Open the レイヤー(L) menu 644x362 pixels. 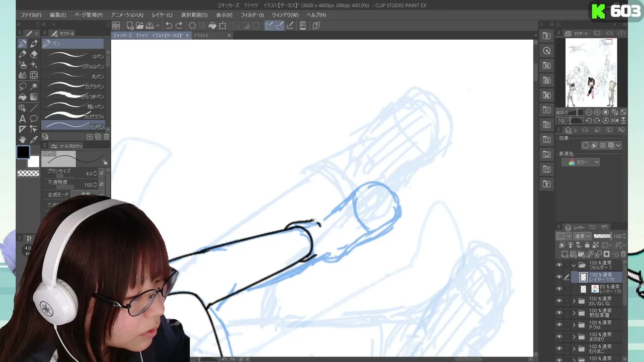pos(162,15)
